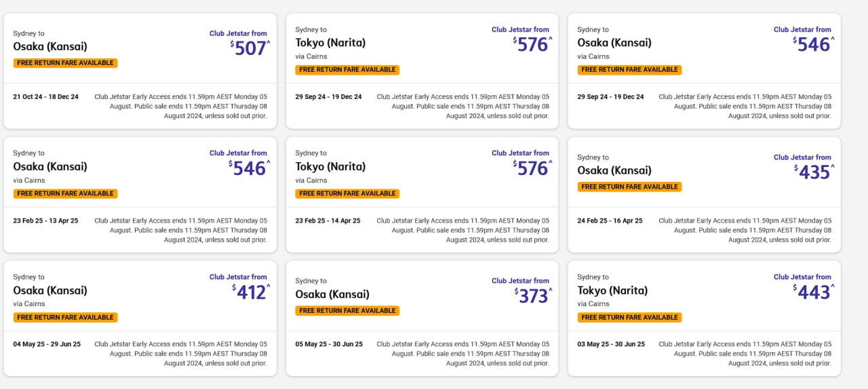Select travel dates 04 May 25 - 29 Jun 25

coord(47,344)
